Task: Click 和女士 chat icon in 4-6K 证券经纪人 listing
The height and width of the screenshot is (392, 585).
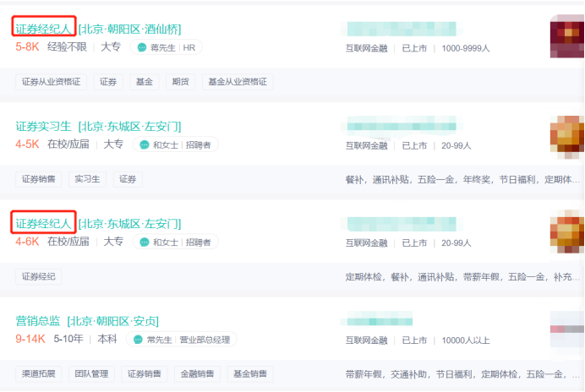Action: coord(145,242)
